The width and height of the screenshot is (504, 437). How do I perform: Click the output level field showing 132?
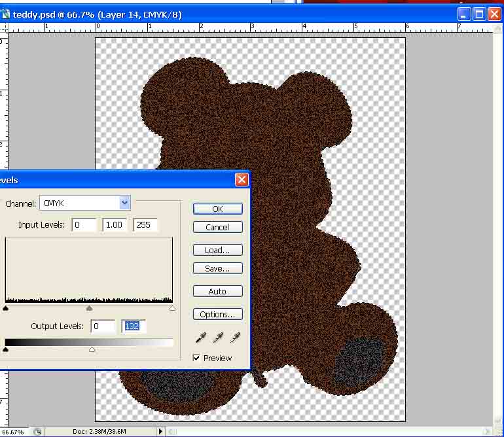tap(133, 326)
